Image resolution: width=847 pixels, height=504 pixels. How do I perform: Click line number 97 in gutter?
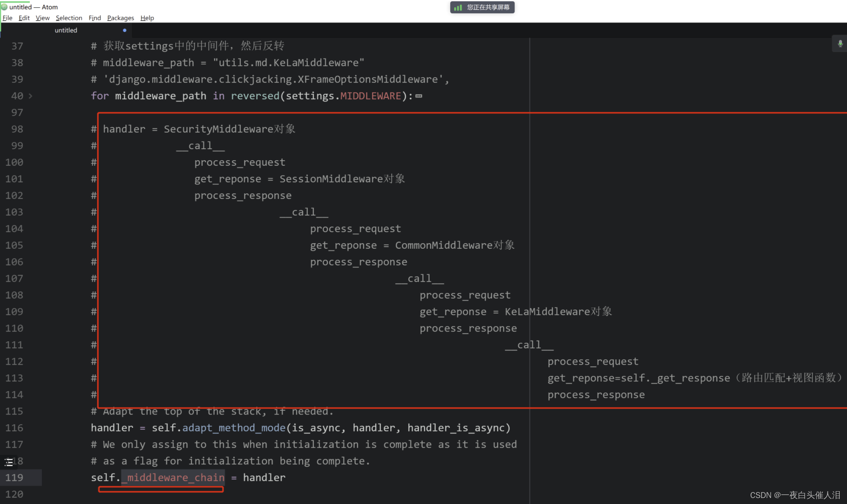[17, 112]
